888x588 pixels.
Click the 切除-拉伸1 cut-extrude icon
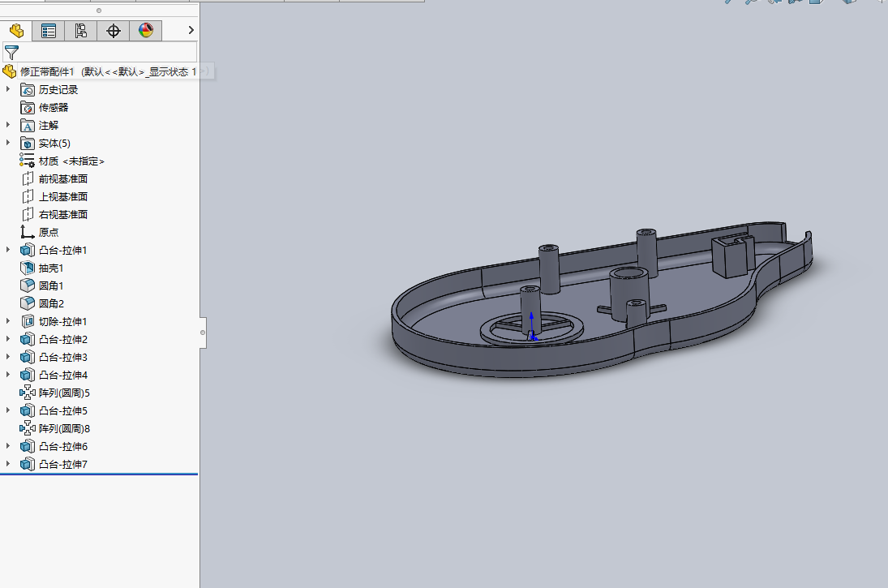click(x=28, y=321)
